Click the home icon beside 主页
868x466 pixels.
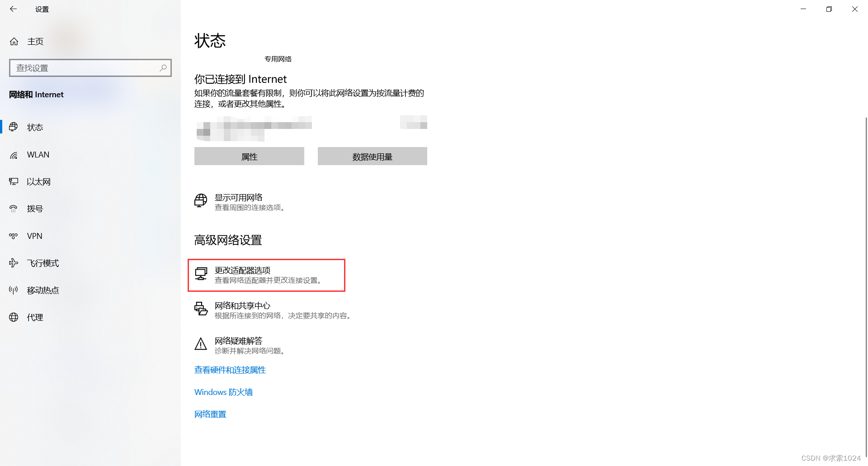click(x=14, y=42)
